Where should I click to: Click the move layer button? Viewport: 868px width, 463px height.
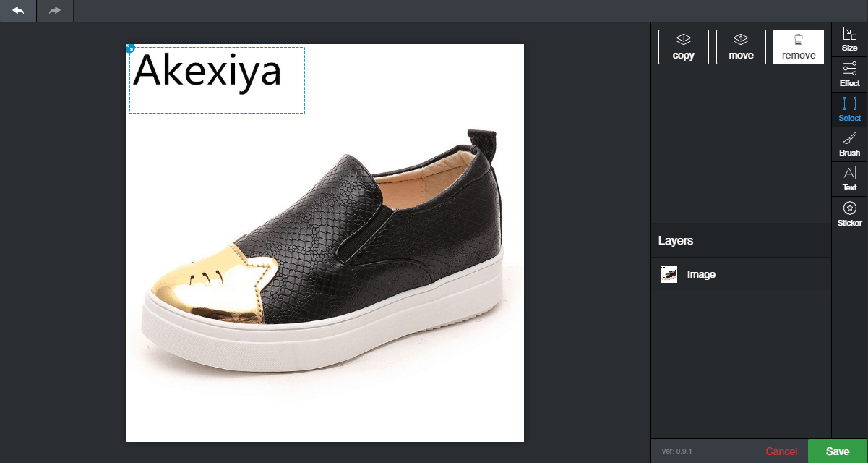741,47
